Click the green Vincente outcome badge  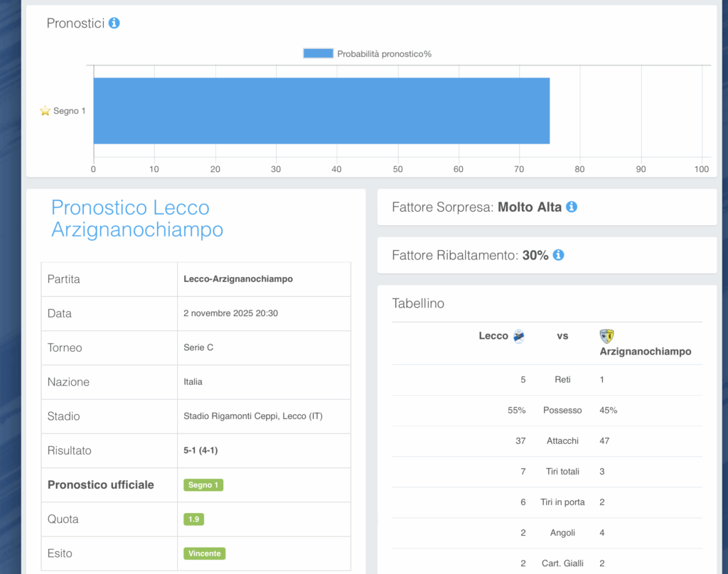[x=205, y=553]
